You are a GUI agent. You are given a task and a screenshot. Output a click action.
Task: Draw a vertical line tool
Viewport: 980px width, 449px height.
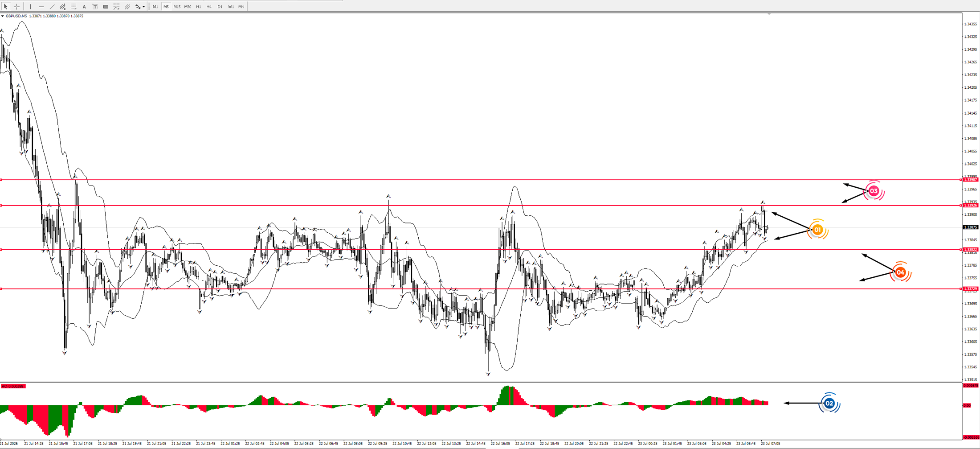tap(30, 7)
